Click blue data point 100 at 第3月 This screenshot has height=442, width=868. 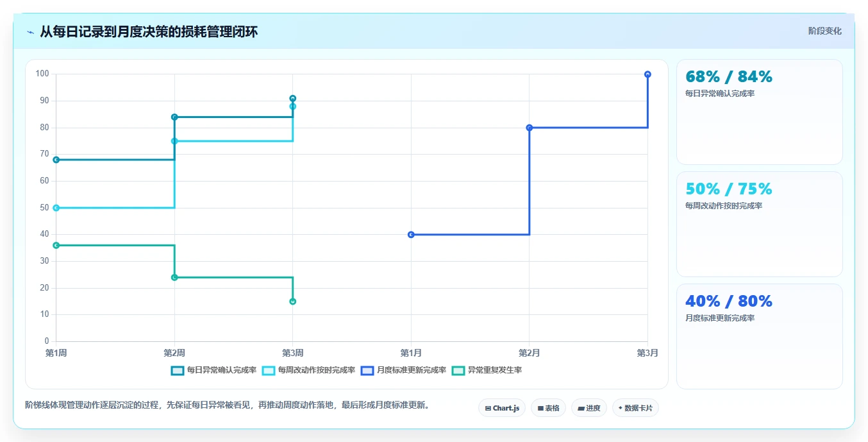click(647, 74)
